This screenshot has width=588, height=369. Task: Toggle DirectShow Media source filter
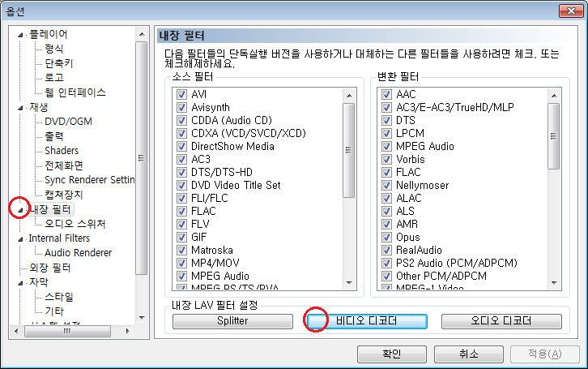[182, 146]
